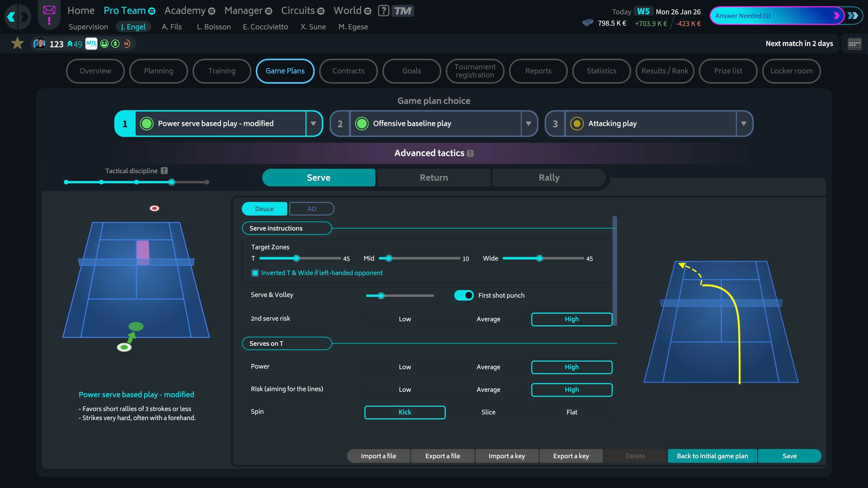
Task: Click Import a file button
Action: tap(378, 456)
